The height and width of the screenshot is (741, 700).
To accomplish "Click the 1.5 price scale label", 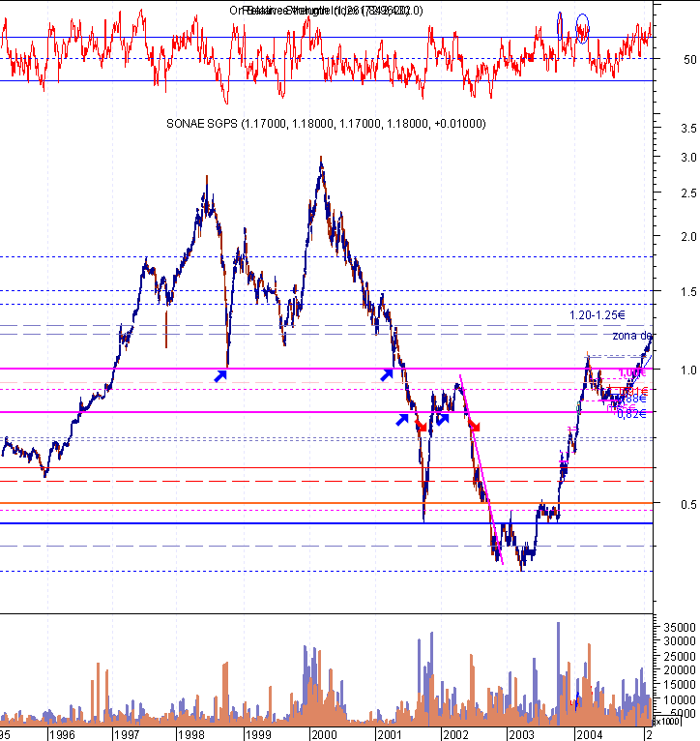I will point(688,292).
